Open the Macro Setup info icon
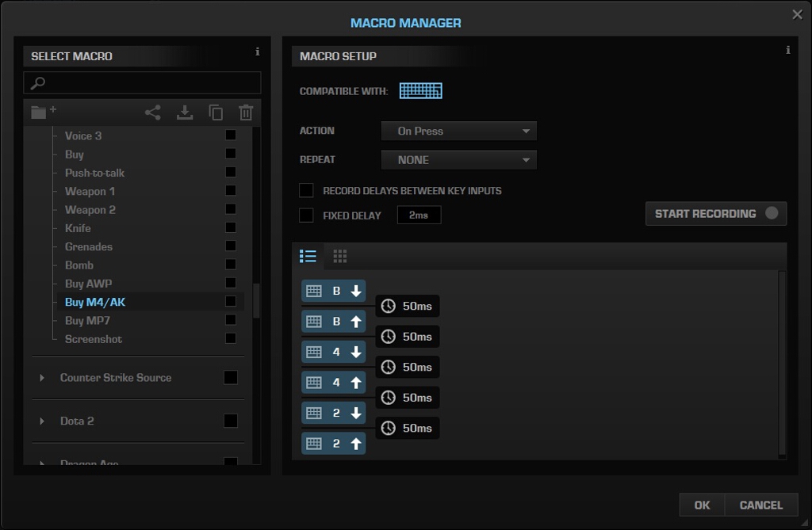This screenshot has width=812, height=530. tap(787, 51)
